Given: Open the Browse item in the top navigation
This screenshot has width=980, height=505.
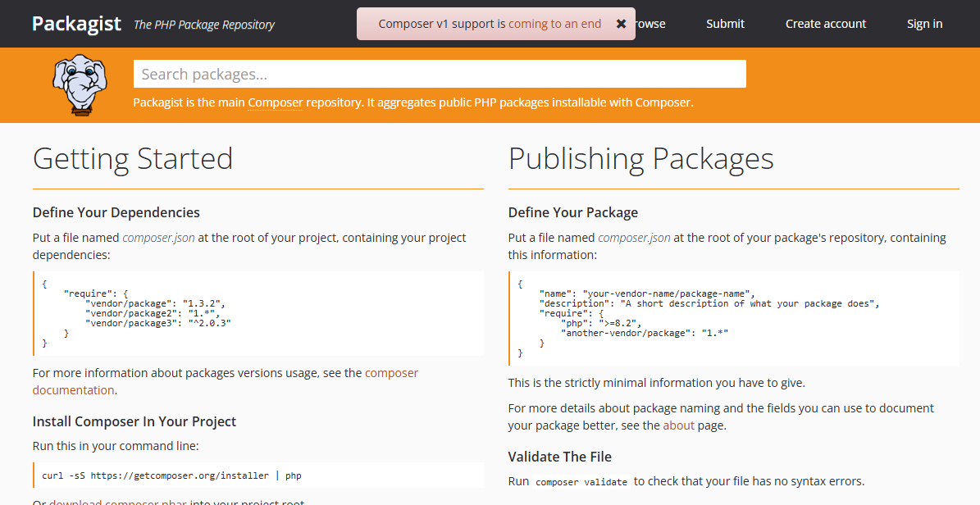Looking at the screenshot, I should [x=650, y=24].
